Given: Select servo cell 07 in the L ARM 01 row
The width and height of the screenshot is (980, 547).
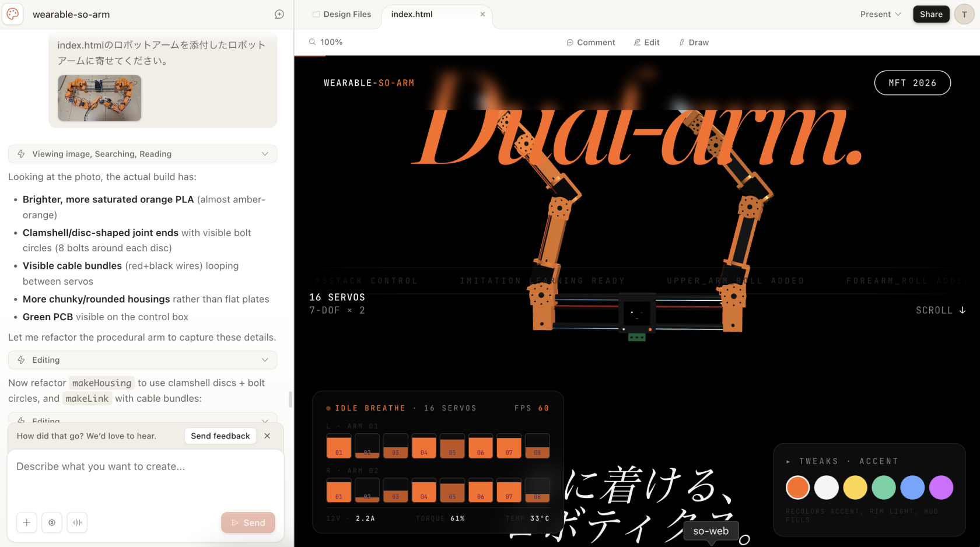Looking at the screenshot, I should click(509, 446).
